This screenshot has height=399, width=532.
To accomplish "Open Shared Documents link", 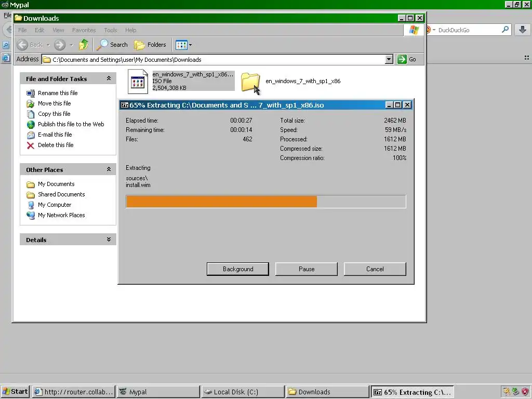I will click(x=61, y=194).
